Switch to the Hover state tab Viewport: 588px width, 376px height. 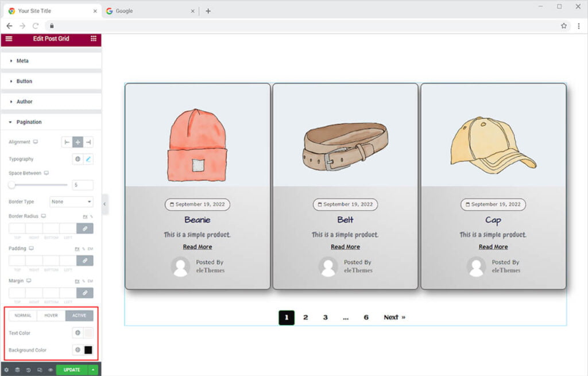pos(51,316)
